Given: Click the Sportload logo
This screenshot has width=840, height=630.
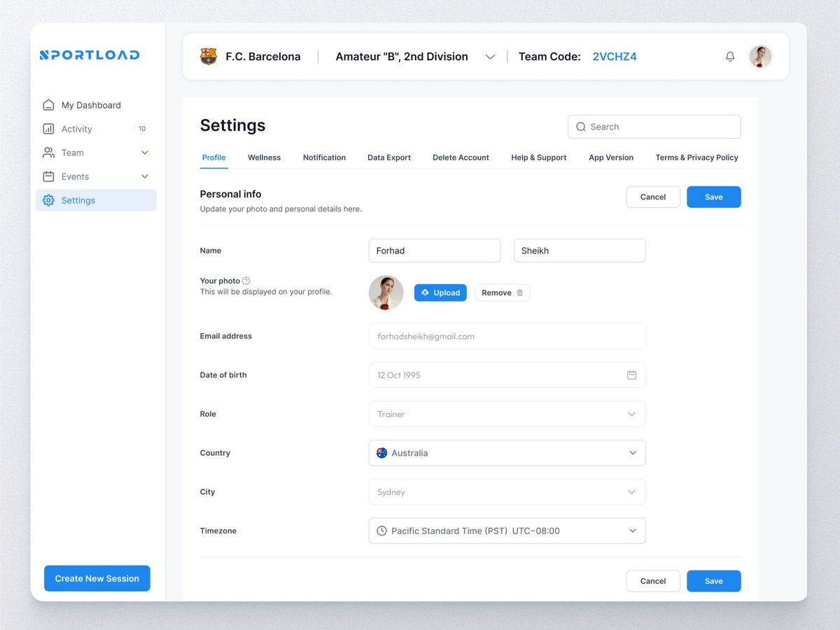Looking at the screenshot, I should click(90, 55).
